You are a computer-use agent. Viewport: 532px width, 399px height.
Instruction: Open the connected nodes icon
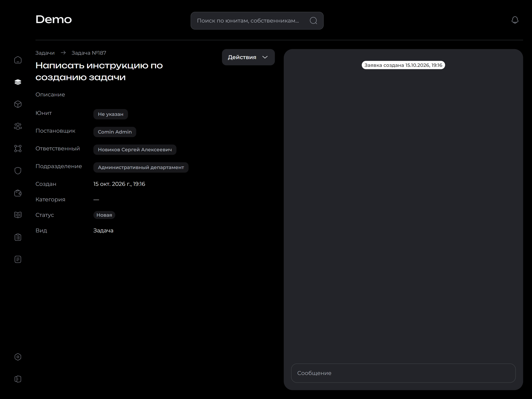(x=18, y=148)
